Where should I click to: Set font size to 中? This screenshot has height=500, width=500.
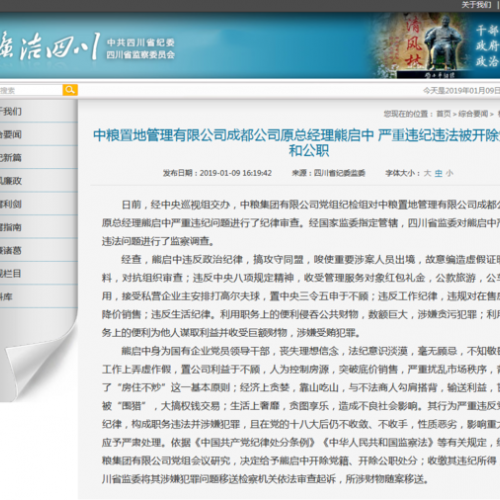point(439,173)
